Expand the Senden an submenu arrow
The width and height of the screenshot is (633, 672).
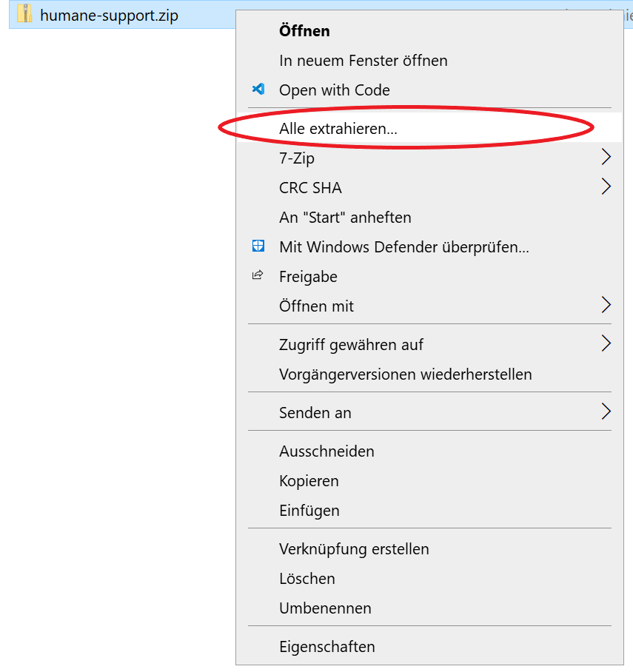coord(606,412)
